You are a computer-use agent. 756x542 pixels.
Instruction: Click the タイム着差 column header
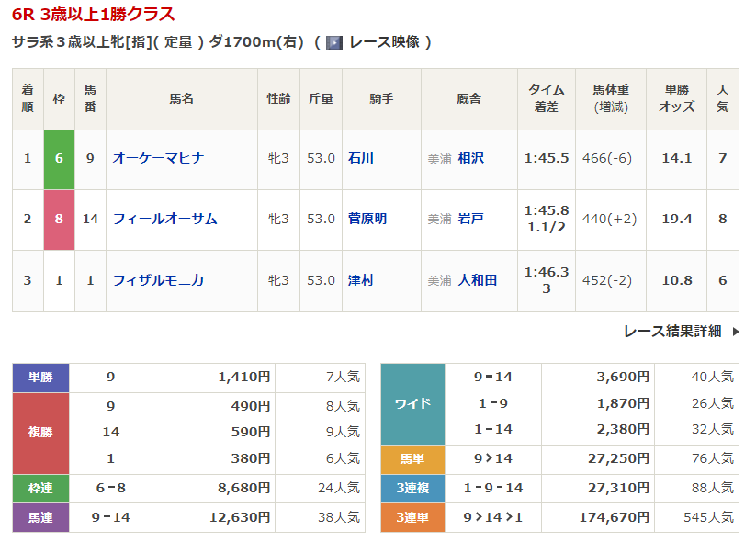coord(547,98)
